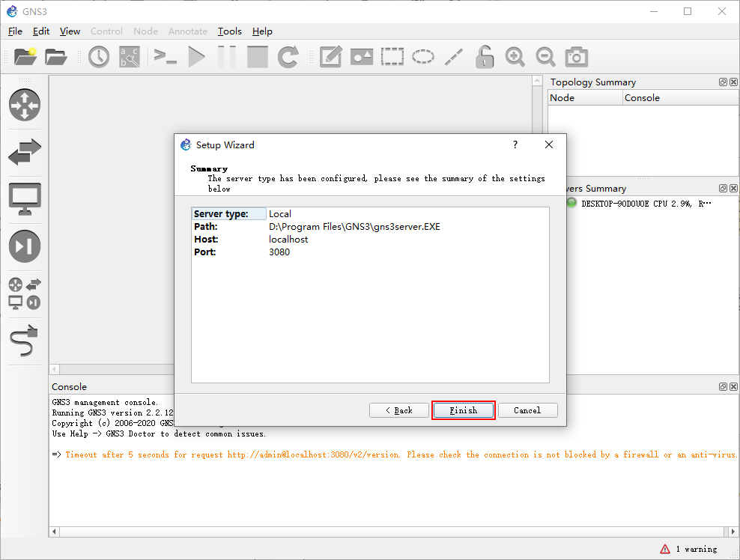Click console horizontal scrollbar left arrow

point(54,532)
